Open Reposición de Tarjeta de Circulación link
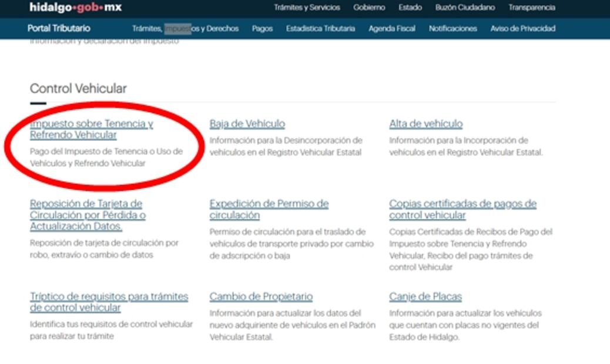Viewport: 610px width, 364px height. (88, 214)
